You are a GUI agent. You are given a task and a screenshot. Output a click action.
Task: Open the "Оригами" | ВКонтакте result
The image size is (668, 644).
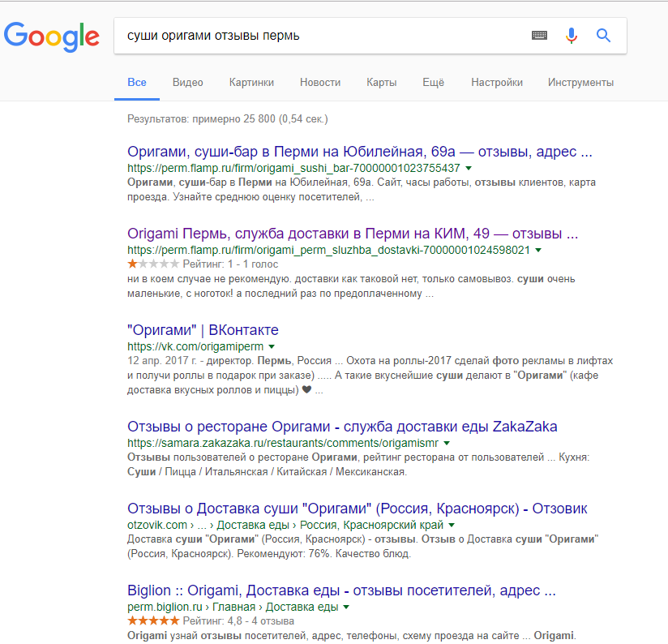click(203, 330)
